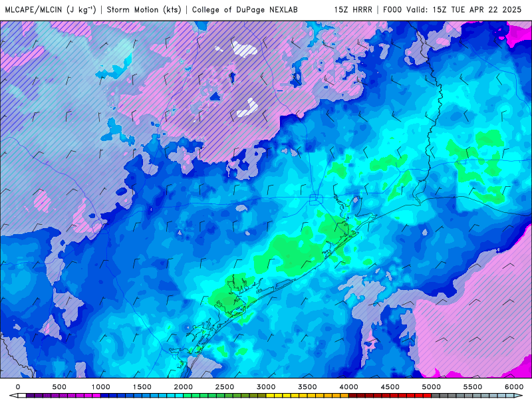Pick the magenta swatch just below 1000

point(96,396)
